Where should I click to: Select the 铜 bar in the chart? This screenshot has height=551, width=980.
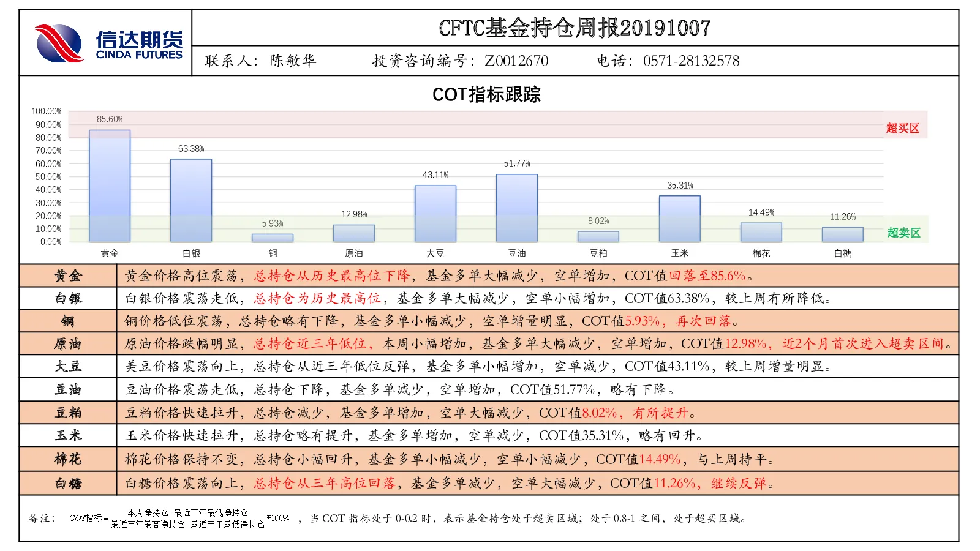click(273, 238)
